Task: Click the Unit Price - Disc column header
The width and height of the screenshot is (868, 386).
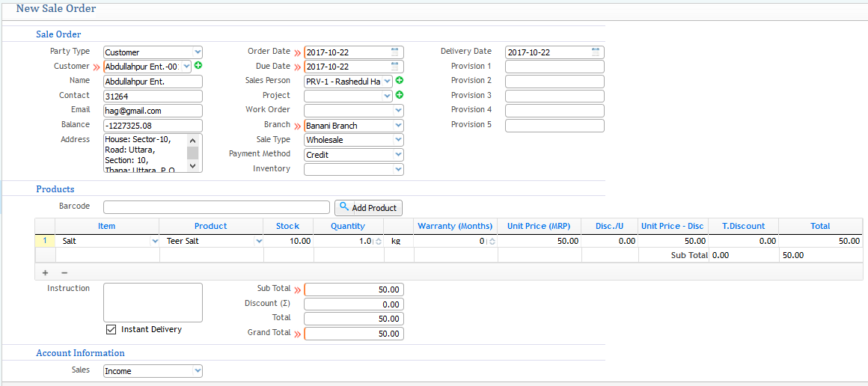Action: 673,226
